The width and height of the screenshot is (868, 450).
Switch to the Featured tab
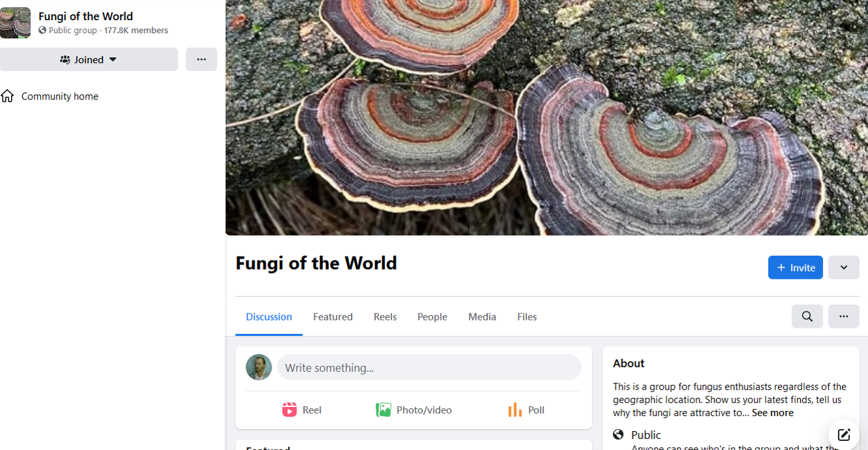pyautogui.click(x=333, y=316)
